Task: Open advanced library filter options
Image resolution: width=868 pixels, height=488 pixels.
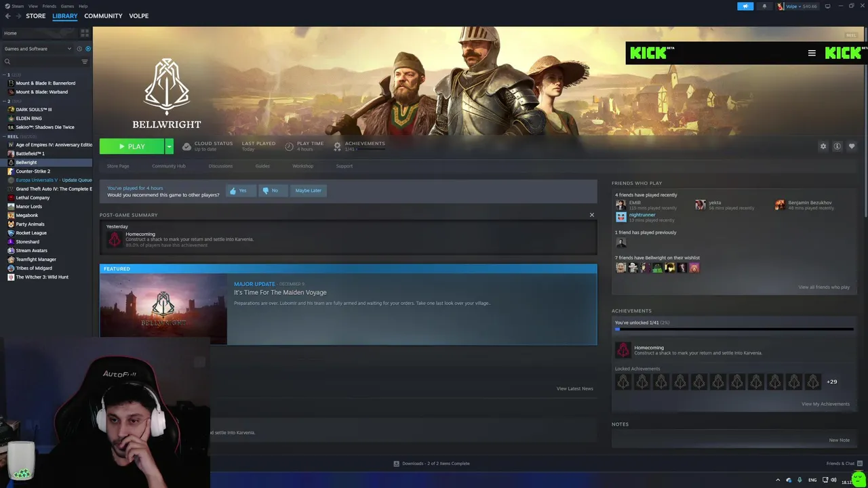Action: [x=85, y=62]
